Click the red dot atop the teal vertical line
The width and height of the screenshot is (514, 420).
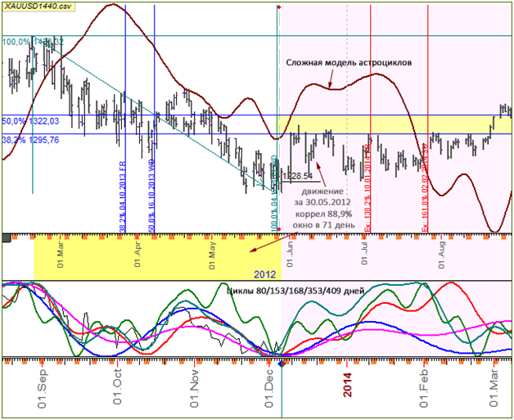(279, 7)
